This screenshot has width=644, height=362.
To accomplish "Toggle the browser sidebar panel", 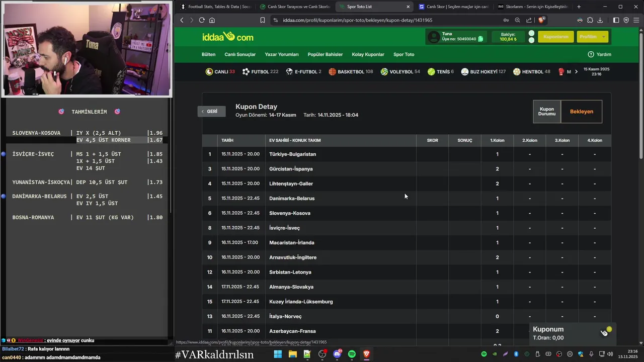I will (x=616, y=20).
